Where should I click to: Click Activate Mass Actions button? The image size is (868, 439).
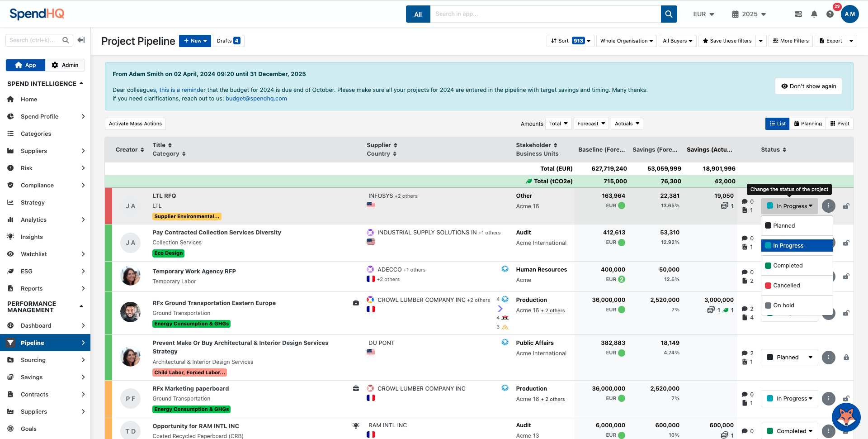pyautogui.click(x=135, y=124)
